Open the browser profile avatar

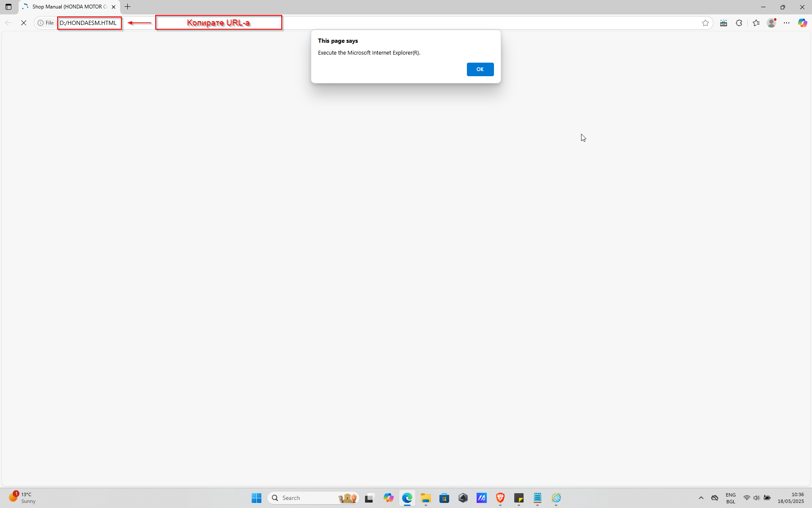pyautogui.click(x=771, y=23)
